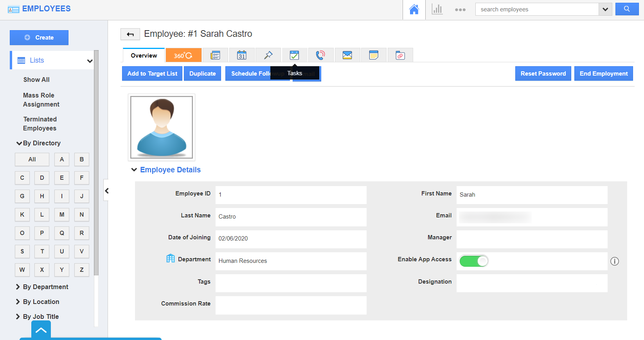Viewport: 644px width, 340px height.
Task: Filter directory by letter P
Action: coord(42,233)
